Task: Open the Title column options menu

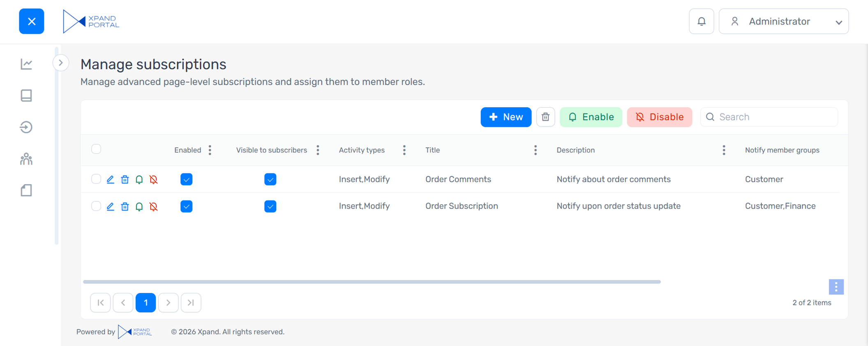Action: pyautogui.click(x=535, y=150)
